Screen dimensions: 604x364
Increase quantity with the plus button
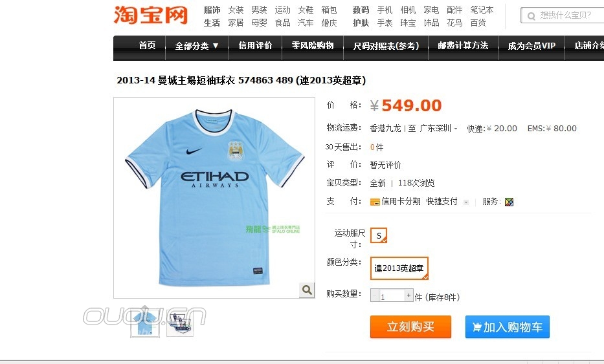coord(408,295)
